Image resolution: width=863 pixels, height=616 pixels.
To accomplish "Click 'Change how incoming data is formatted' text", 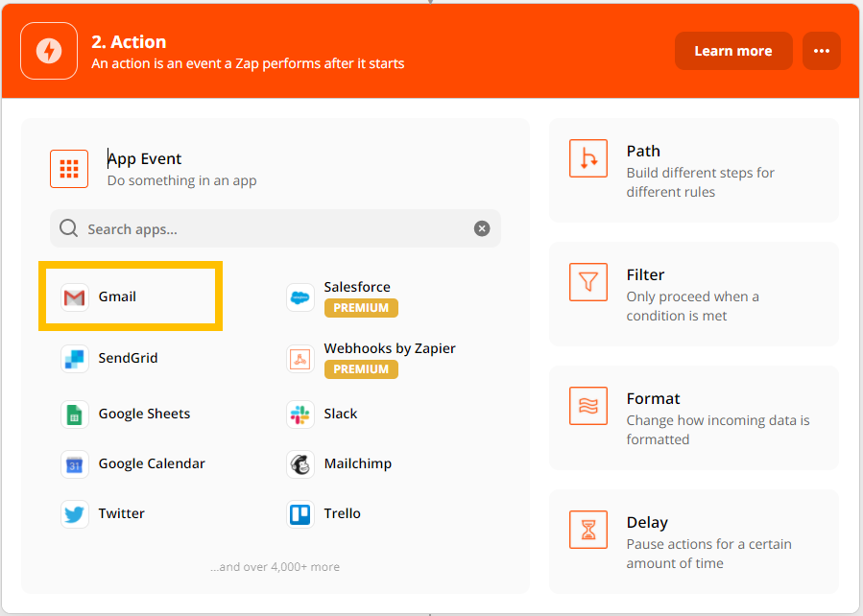I will point(718,430).
